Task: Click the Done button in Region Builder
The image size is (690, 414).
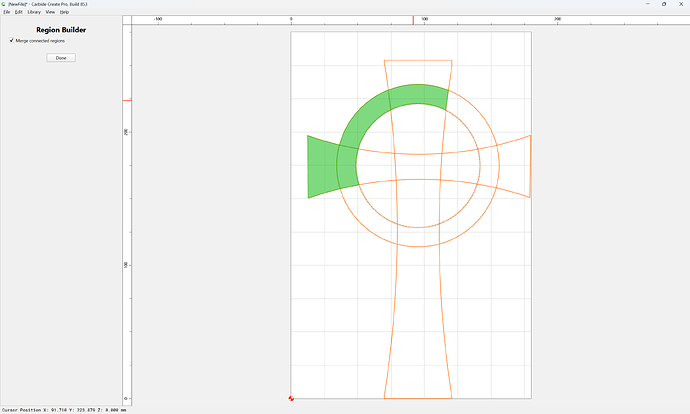Action: [61, 58]
